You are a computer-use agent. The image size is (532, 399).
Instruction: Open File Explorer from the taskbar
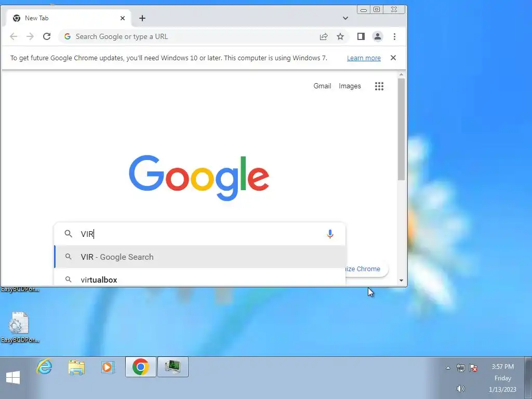(x=76, y=367)
